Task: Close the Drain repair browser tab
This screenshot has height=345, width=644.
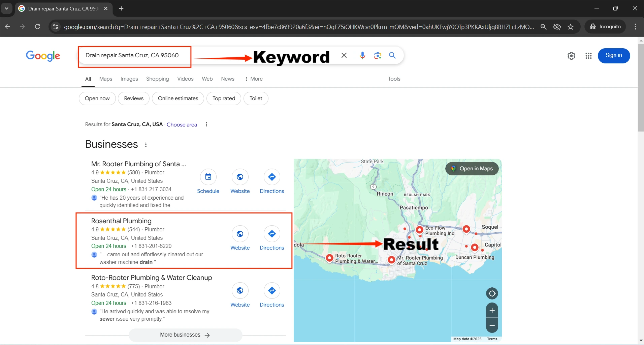Action: tap(106, 8)
